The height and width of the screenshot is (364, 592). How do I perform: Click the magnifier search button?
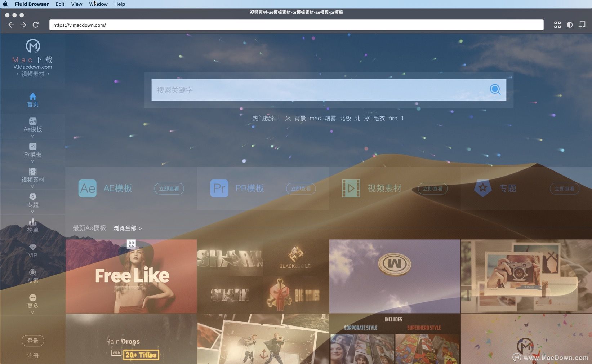click(495, 89)
